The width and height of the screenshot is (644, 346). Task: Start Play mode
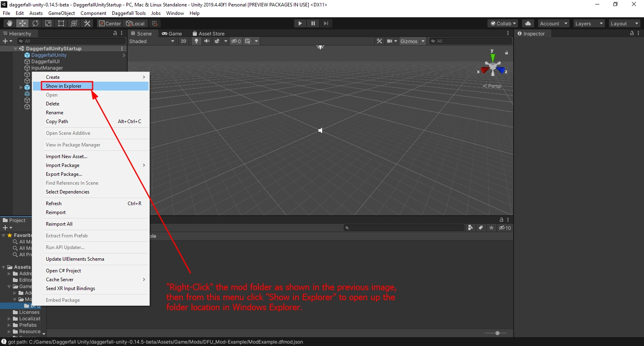[300, 23]
